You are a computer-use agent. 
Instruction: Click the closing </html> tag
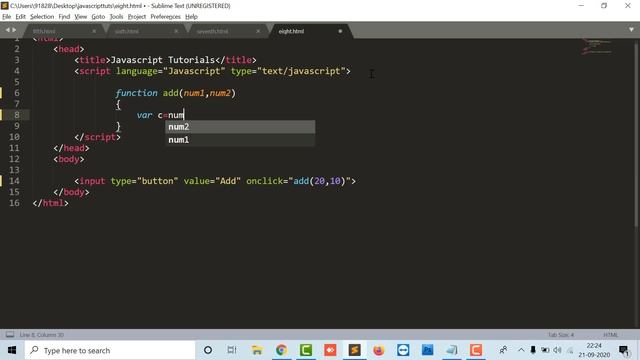(51, 203)
